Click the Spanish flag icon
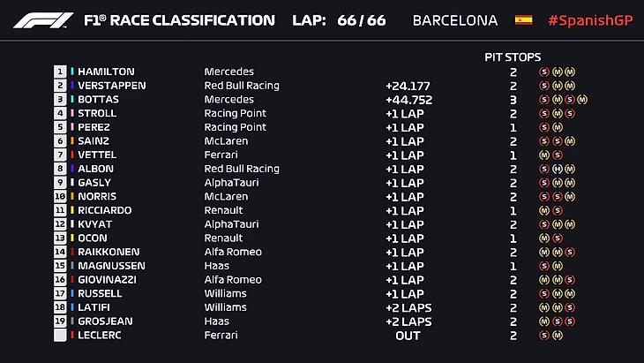The height and width of the screenshot is (363, 644). (523, 20)
